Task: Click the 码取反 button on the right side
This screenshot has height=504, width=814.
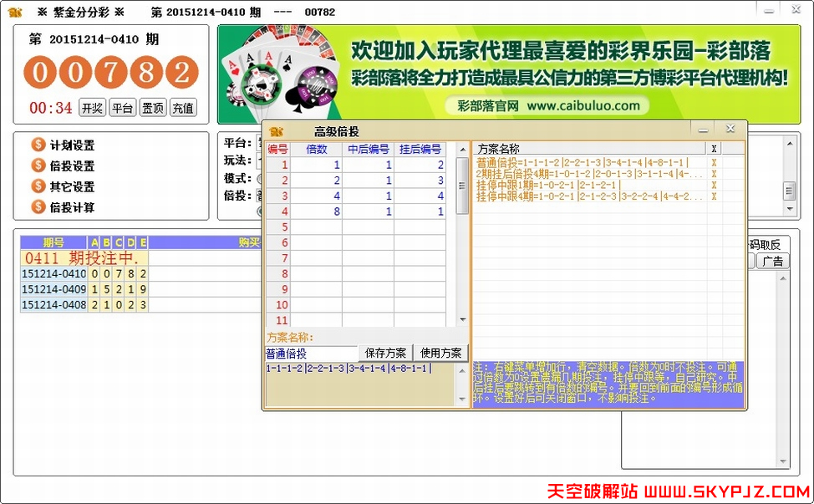Action: coord(765,242)
